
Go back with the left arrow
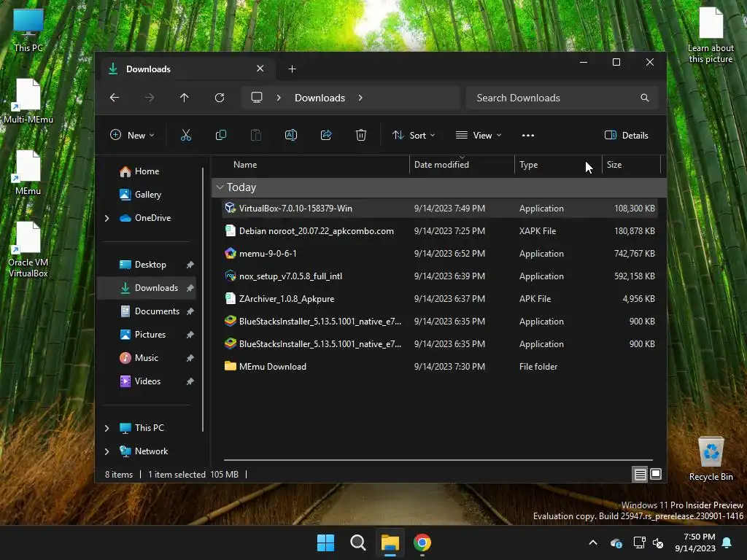[115, 98]
